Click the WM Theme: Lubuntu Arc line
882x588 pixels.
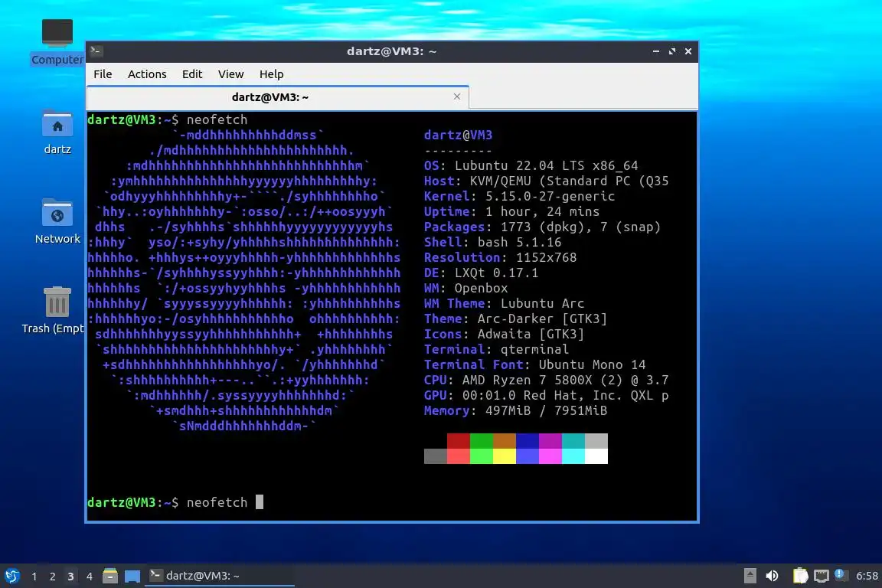coord(504,303)
